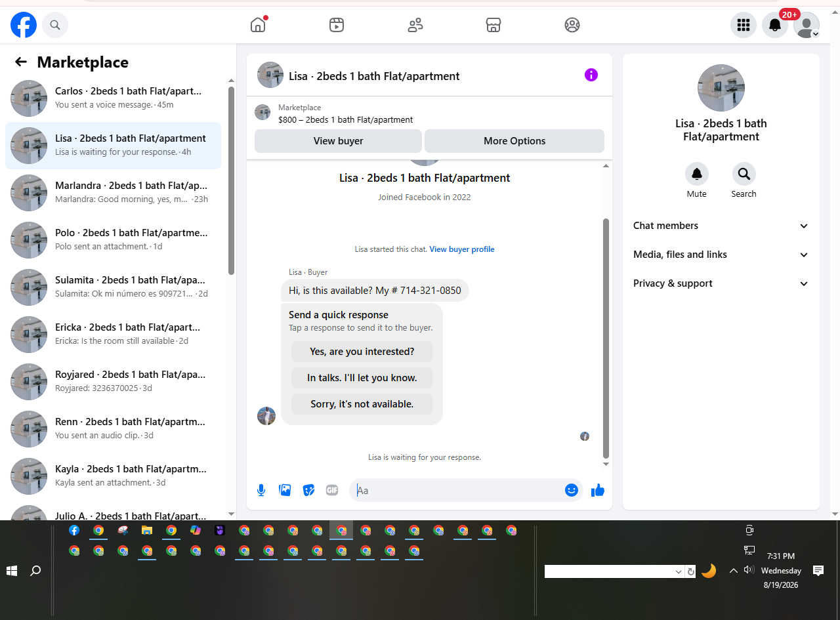Click the conversation list scrollbar
This screenshot has height=620, width=840.
click(x=231, y=180)
